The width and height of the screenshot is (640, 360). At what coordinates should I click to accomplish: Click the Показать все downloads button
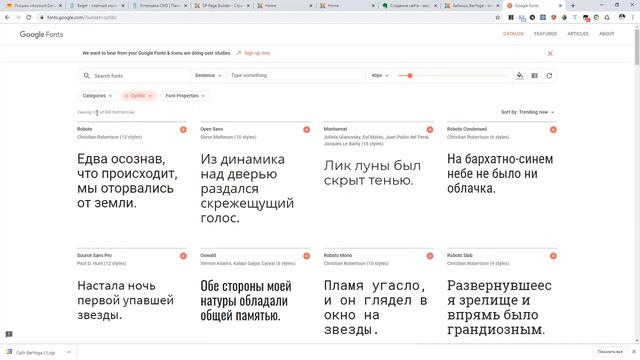click(x=610, y=352)
